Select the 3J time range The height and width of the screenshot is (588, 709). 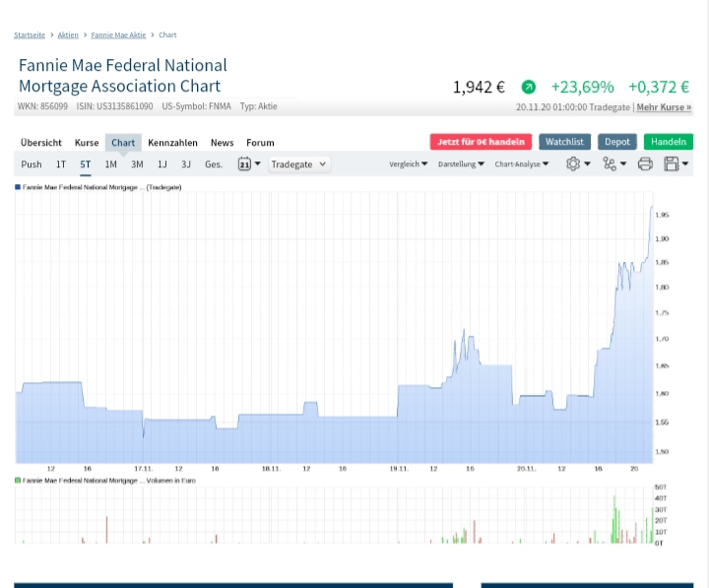186,164
